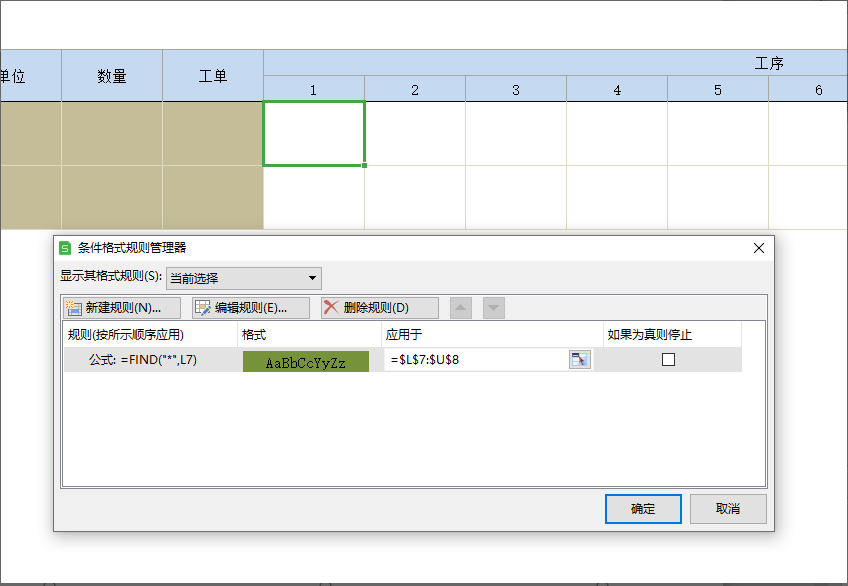Image resolution: width=848 pixels, height=586 pixels.
Task: Click the green-outlined selected cell under column 1
Action: coord(313,133)
